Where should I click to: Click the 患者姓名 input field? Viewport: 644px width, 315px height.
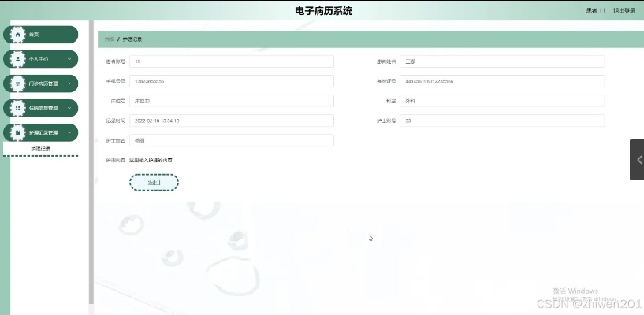(502, 61)
